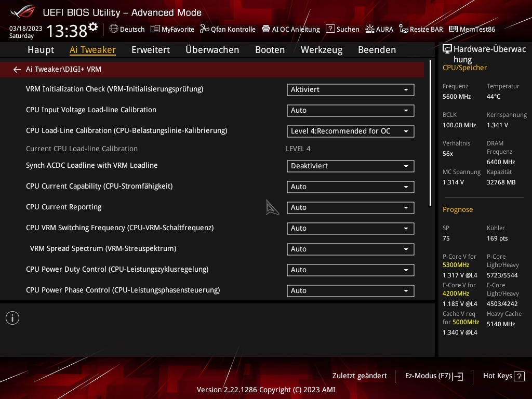Open VRM Spread Spectrum dropdown

[351, 249]
